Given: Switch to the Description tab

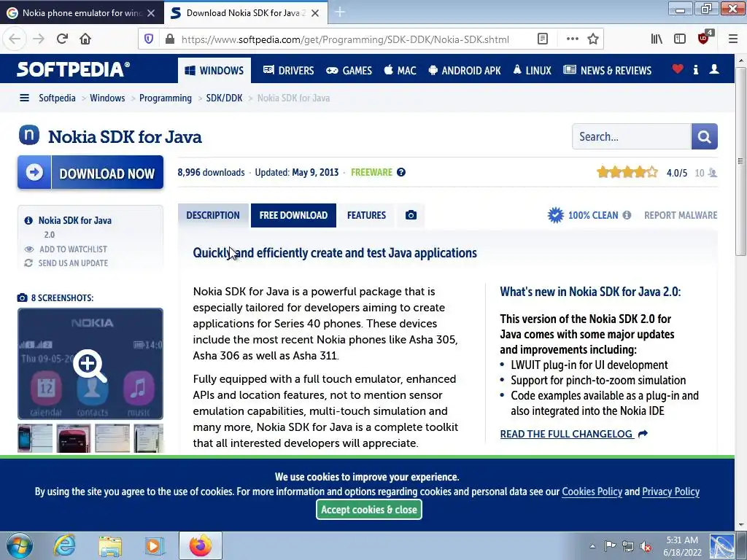Looking at the screenshot, I should pos(213,215).
